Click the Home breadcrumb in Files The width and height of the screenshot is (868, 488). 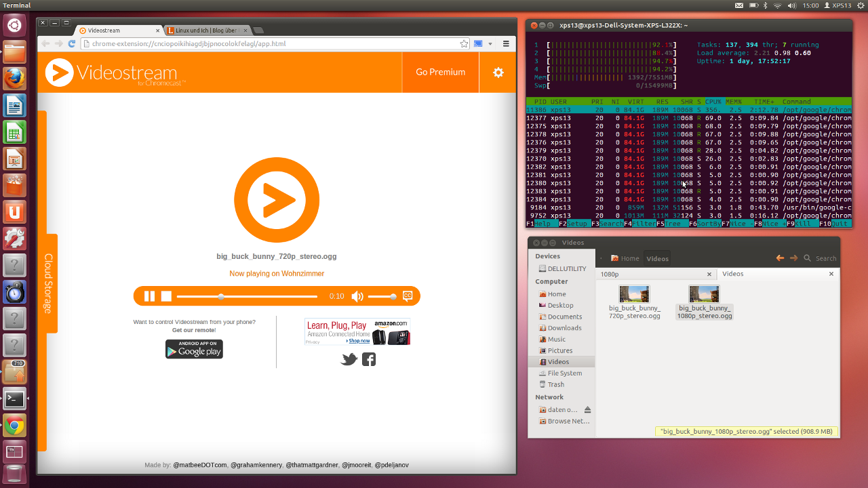pos(625,258)
